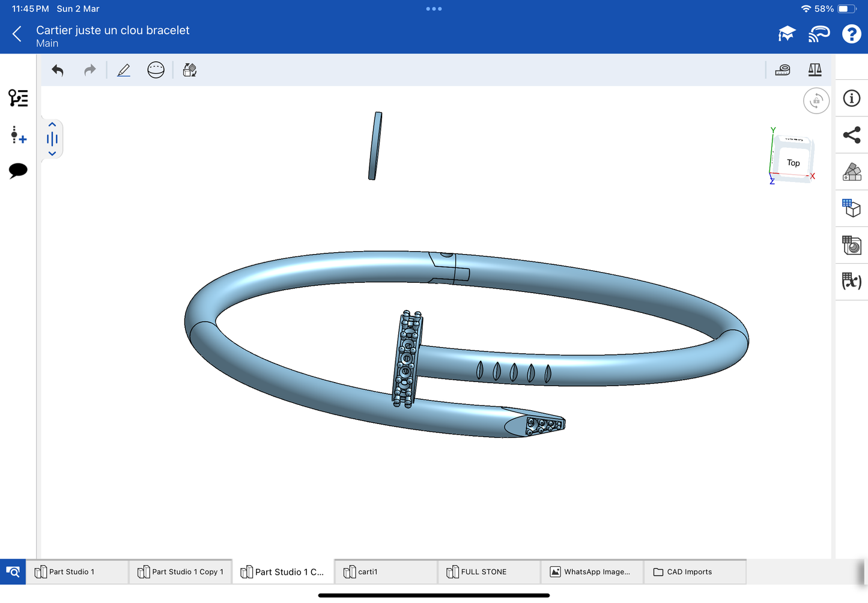This screenshot has height=603, width=868.
Task: Open the Learning Center graduation cap
Action: [x=786, y=34]
